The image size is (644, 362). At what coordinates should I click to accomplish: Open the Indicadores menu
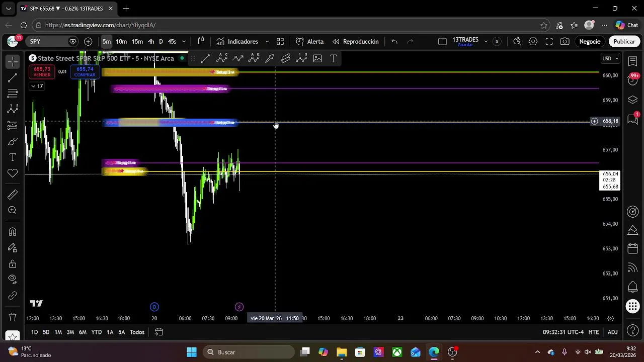[237, 42]
